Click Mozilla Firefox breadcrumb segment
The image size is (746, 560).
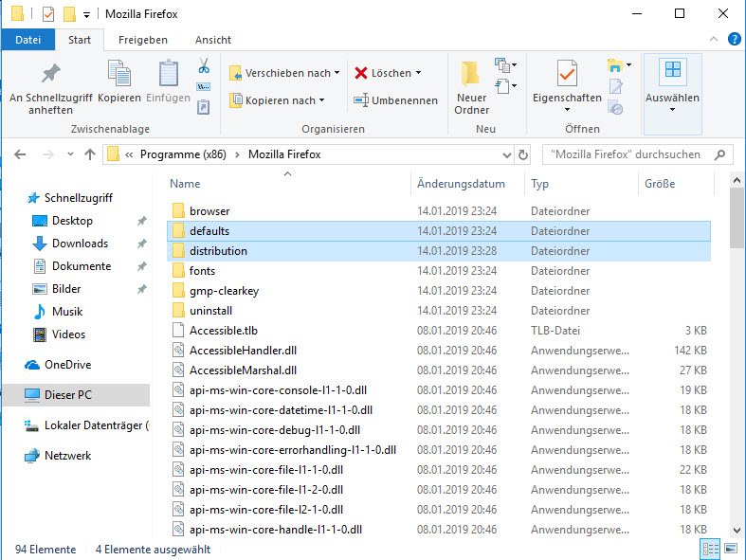coord(284,154)
